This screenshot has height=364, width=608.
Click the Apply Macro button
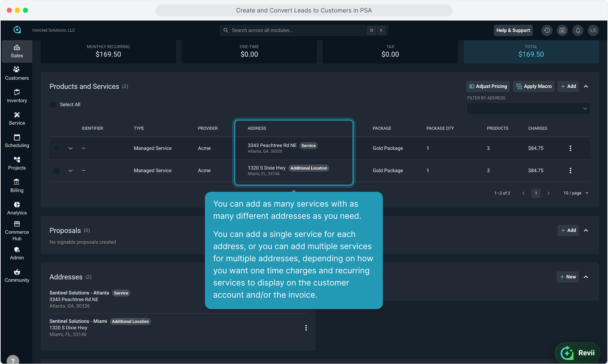[534, 86]
